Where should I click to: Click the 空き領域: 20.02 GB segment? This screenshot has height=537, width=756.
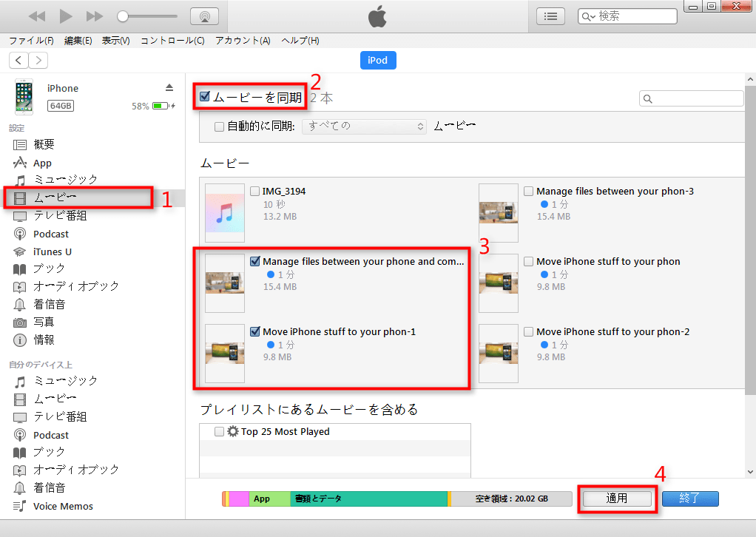[x=512, y=499]
